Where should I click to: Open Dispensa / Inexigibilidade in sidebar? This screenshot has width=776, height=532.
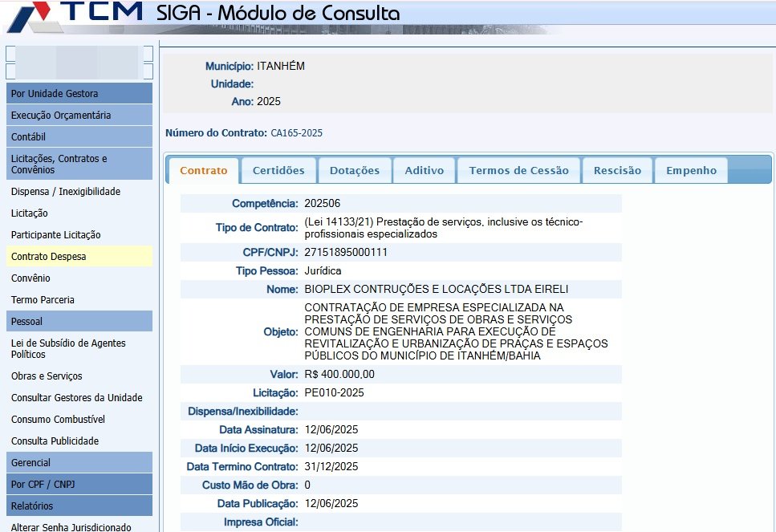[66, 192]
